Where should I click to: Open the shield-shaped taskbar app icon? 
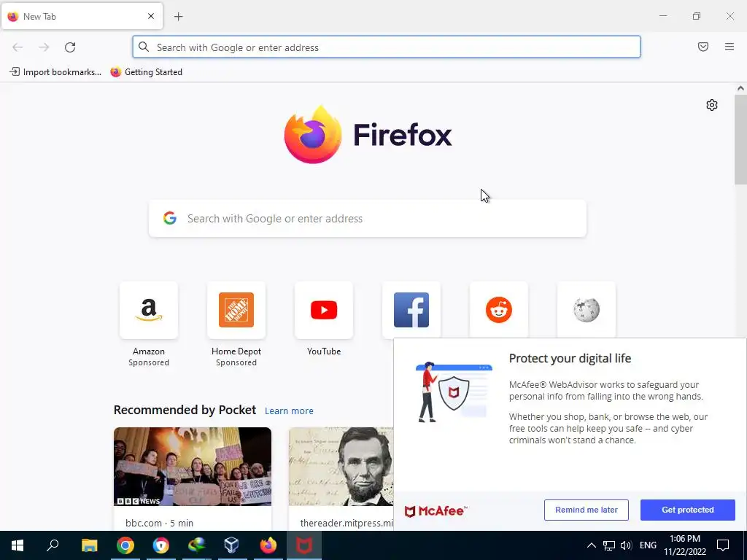point(161,545)
